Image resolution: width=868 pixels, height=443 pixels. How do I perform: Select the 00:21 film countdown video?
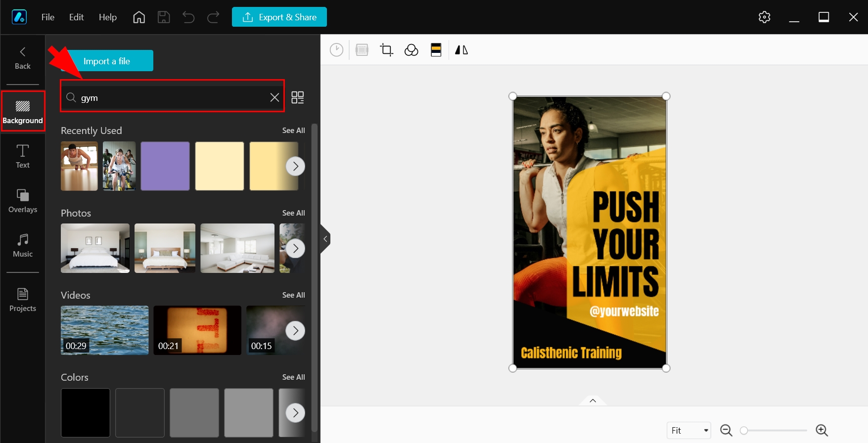(197, 330)
